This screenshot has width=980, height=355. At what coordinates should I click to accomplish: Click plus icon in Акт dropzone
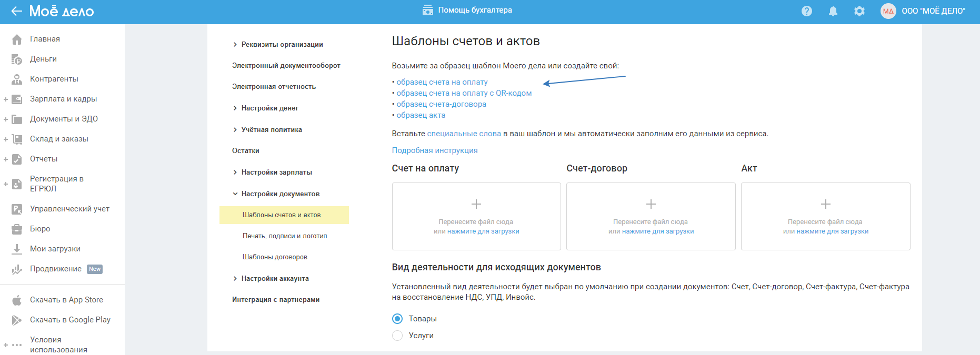[826, 204]
